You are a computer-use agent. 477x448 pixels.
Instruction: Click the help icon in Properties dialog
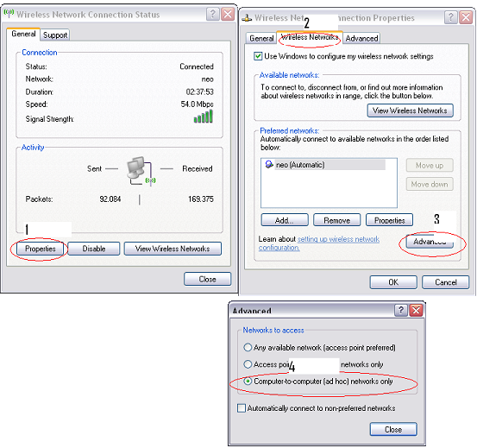[x=451, y=17]
